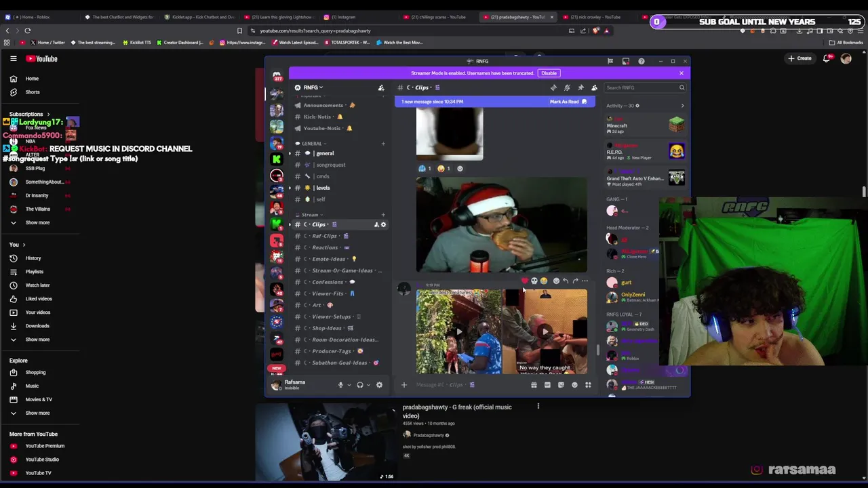Click the Kick server icon in Discord sidebar

pyautogui.click(x=277, y=159)
